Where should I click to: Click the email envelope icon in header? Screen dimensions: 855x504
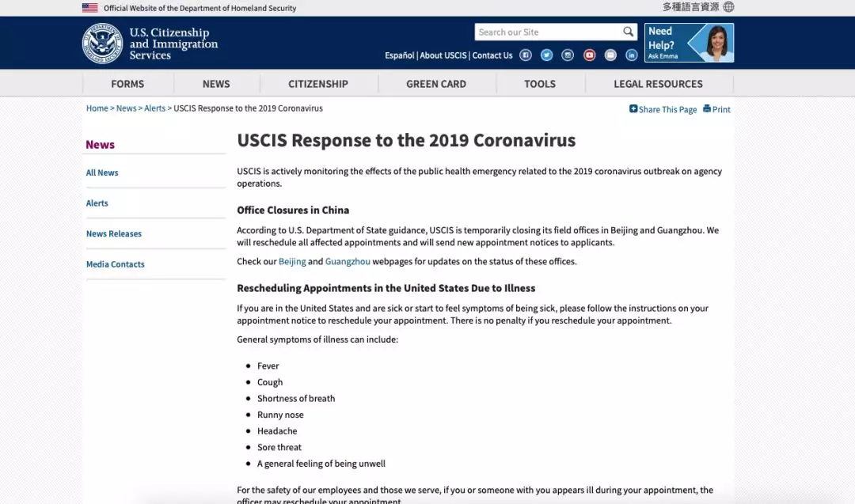[x=610, y=55]
